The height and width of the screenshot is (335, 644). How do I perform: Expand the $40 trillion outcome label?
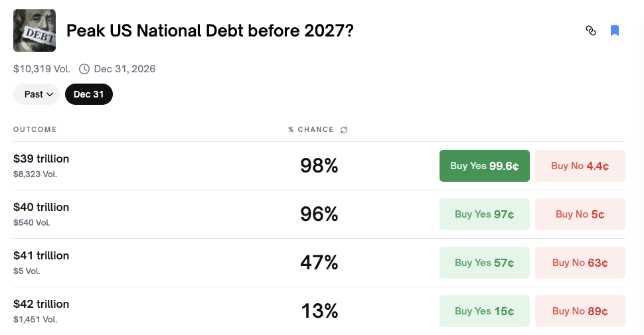[x=41, y=208]
